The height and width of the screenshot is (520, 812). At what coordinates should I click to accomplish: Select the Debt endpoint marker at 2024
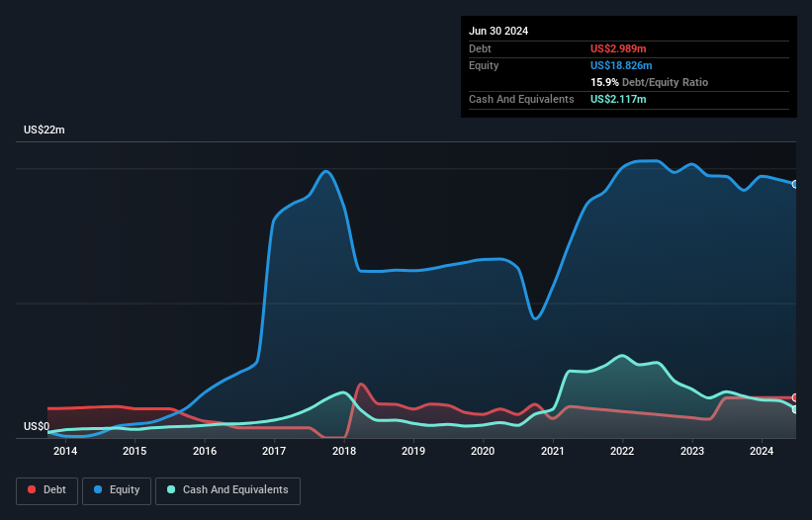(x=795, y=397)
